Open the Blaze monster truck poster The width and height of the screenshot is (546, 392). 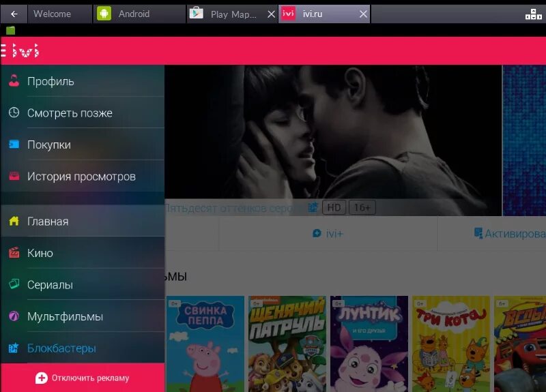(x=520, y=344)
